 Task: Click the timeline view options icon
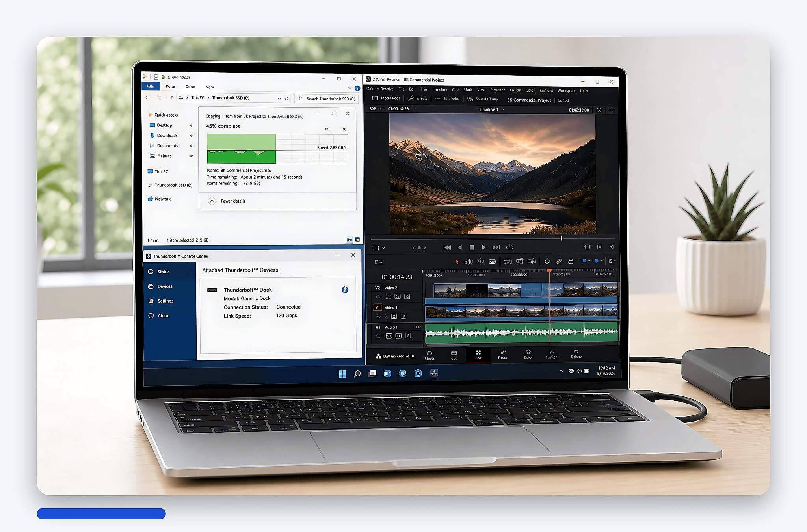click(x=379, y=262)
